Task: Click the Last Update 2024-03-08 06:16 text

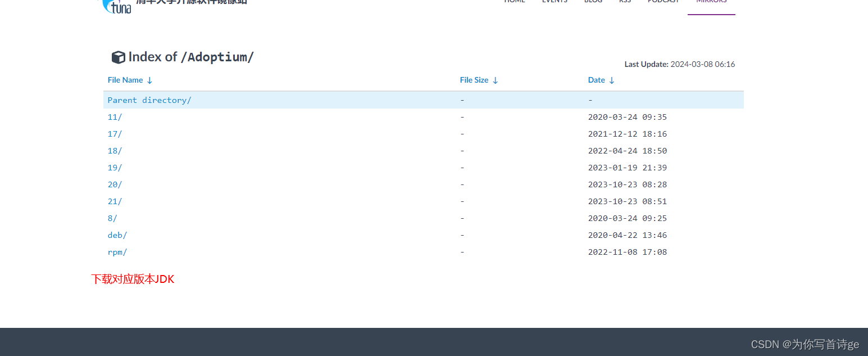Action: pos(680,64)
